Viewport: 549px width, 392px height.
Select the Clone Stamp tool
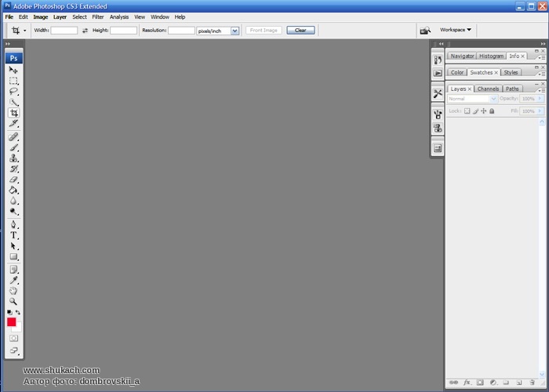tap(13, 158)
